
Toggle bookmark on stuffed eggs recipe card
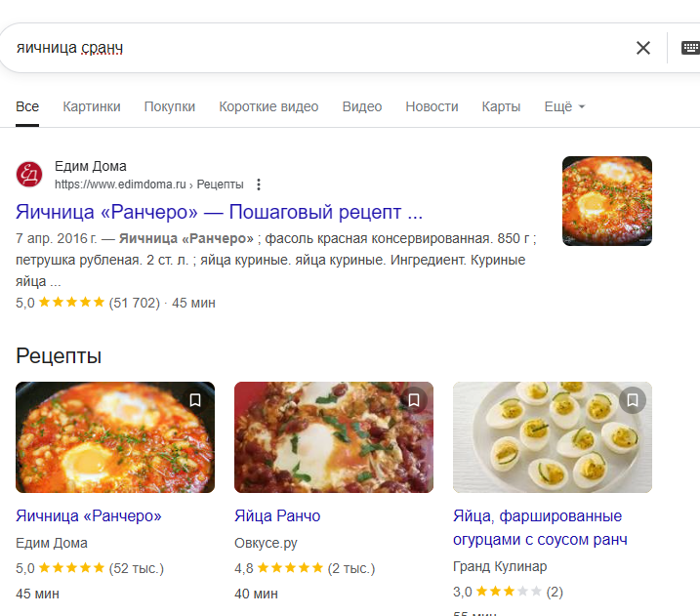click(x=633, y=400)
